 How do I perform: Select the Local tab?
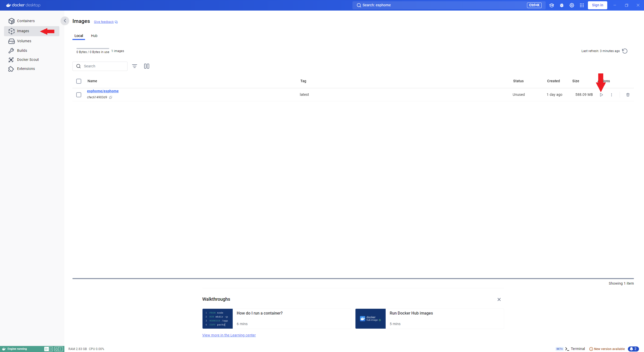[79, 36]
